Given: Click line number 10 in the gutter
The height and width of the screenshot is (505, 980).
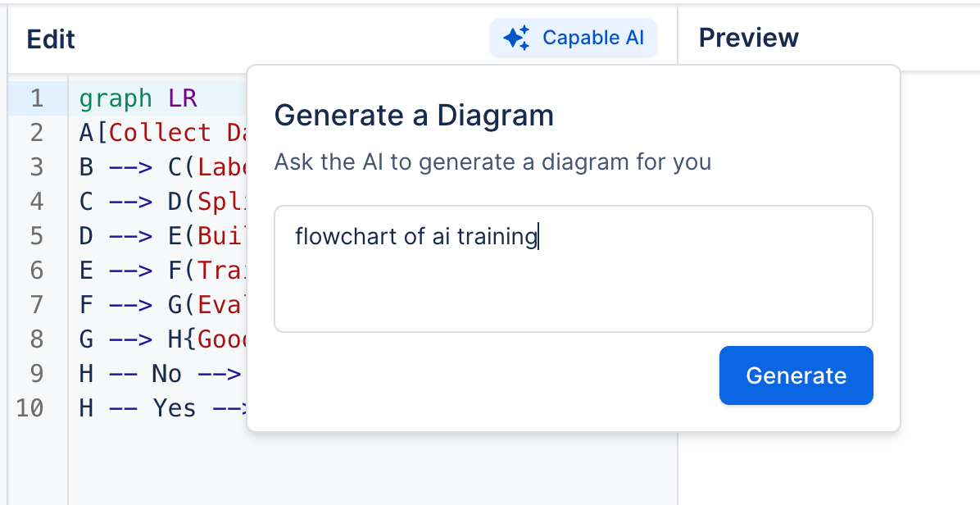Looking at the screenshot, I should pyautogui.click(x=30, y=408).
